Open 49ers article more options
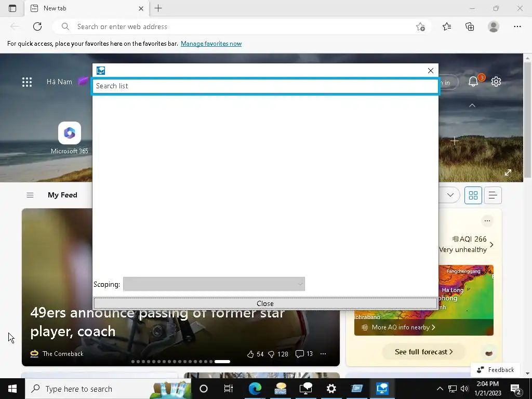532x399 pixels. (x=323, y=354)
